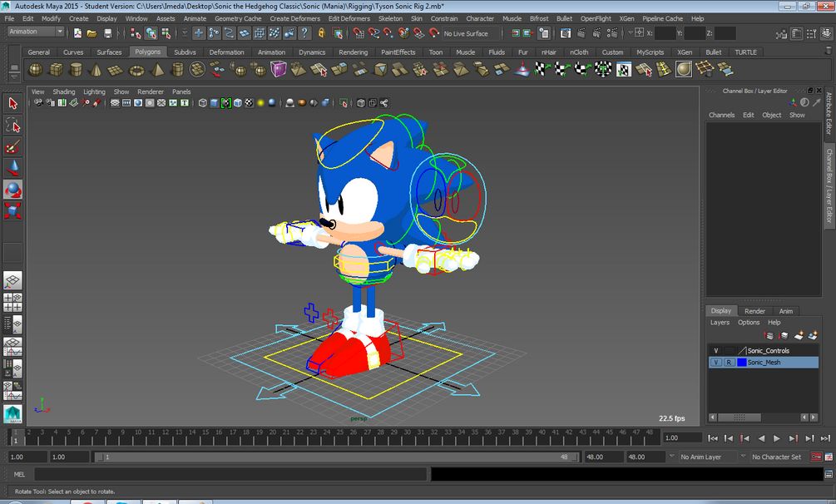The width and height of the screenshot is (836, 504).
Task: Switch to the Render layer tab
Action: [x=754, y=311]
